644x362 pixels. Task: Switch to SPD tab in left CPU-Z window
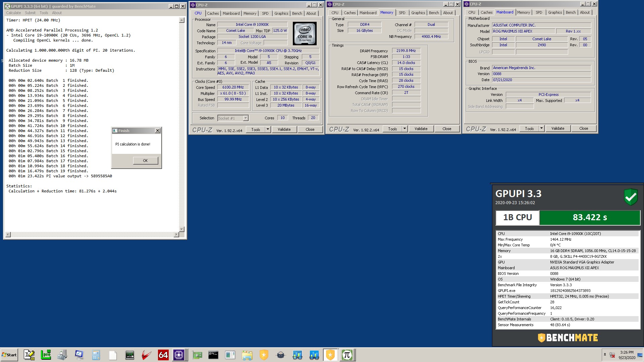tap(265, 13)
